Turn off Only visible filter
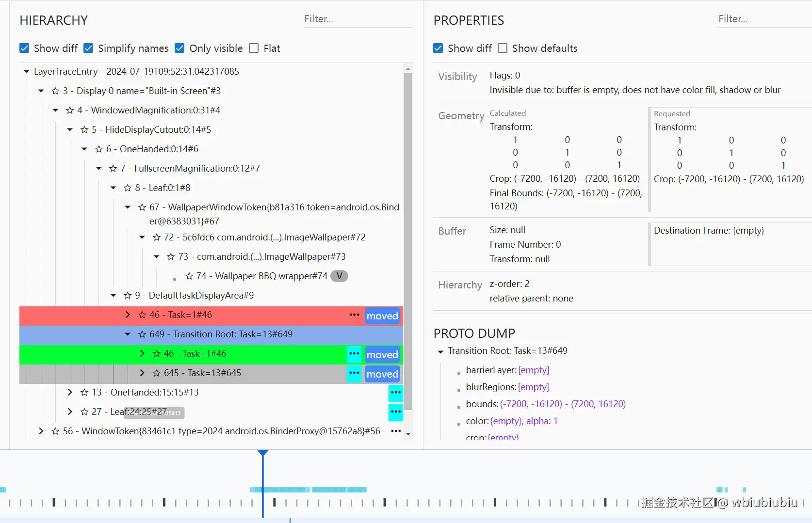This screenshot has width=812, height=523. click(179, 48)
